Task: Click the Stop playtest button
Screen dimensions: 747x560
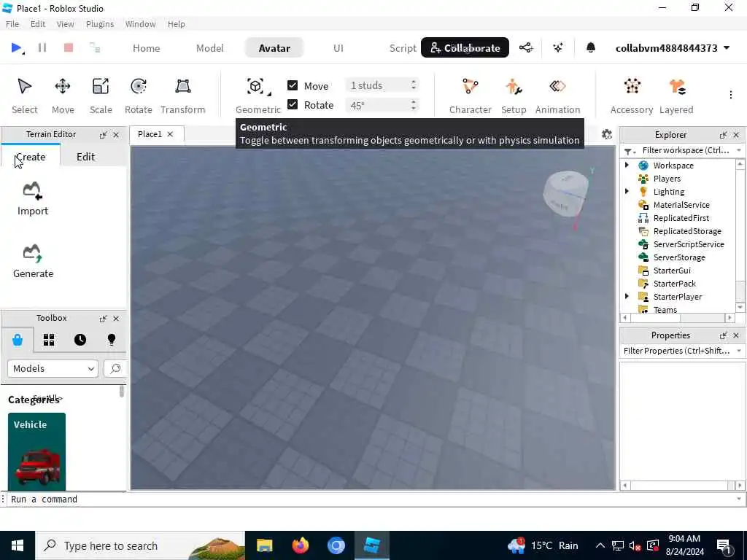Action: [69, 47]
